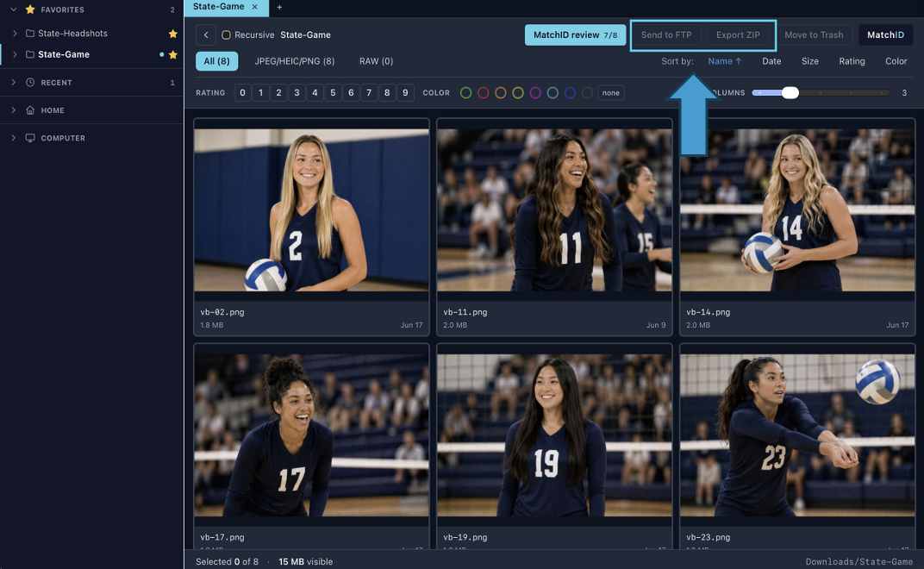Select the vb-11.png thumbnail

click(x=554, y=209)
